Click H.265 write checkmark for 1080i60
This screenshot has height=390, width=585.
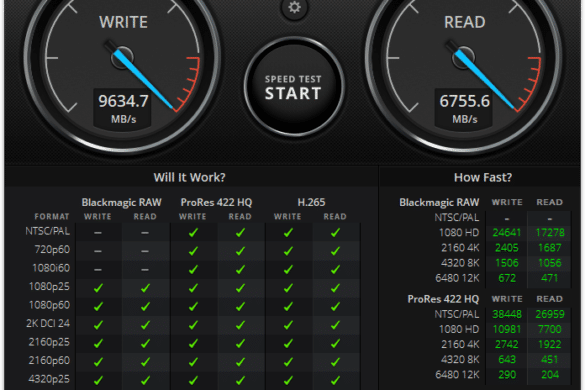(288, 269)
